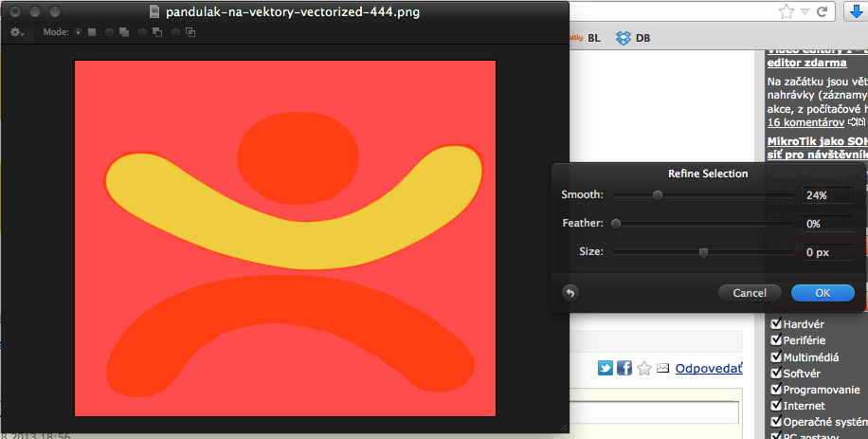Open the browser address bar history dropdown arrow

click(805, 11)
